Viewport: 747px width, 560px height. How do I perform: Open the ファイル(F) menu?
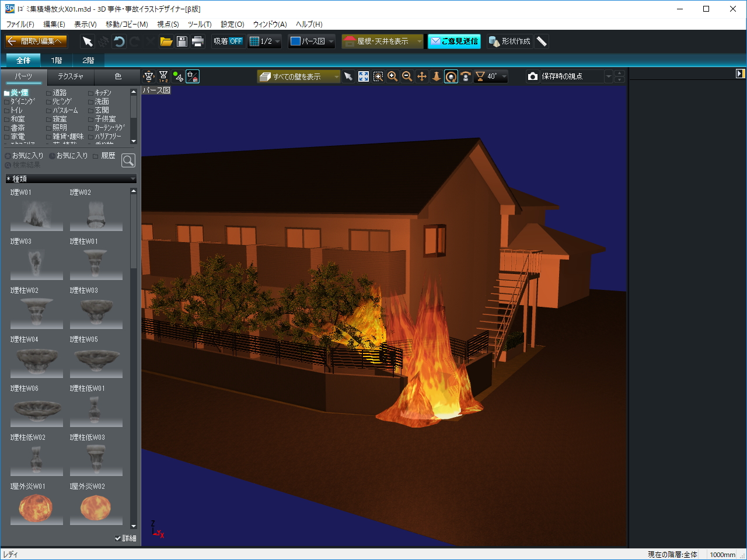[20, 24]
